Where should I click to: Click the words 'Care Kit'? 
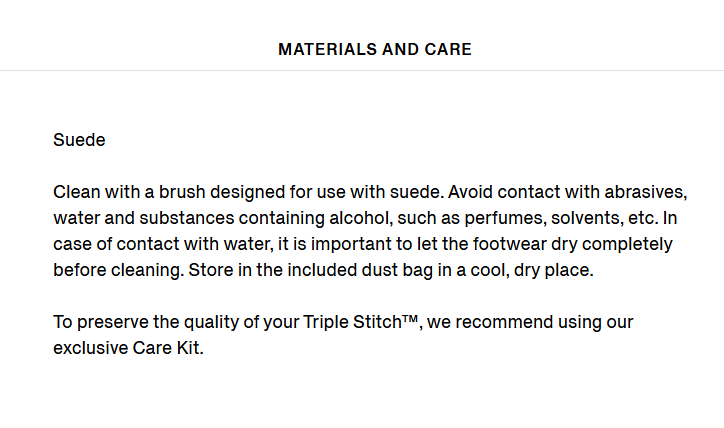[166, 347]
